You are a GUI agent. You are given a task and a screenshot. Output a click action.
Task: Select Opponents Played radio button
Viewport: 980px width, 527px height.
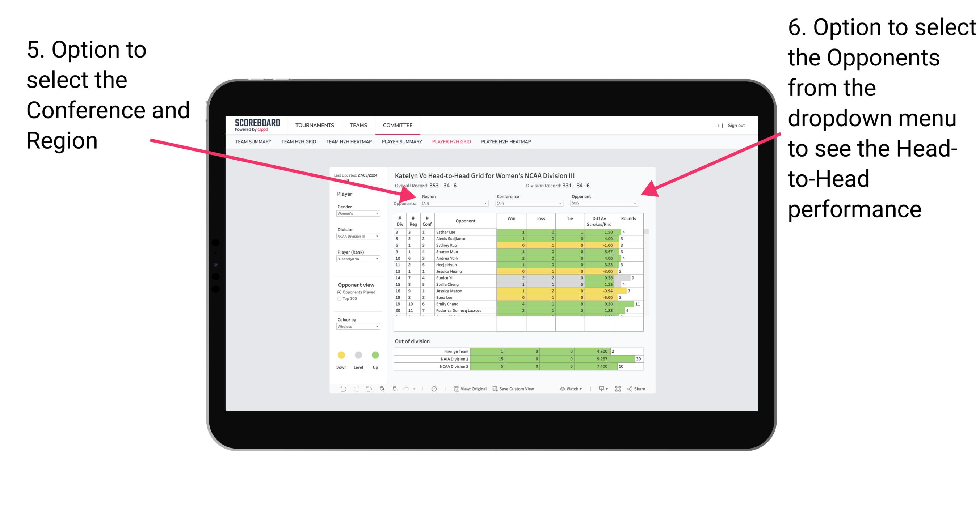339,292
